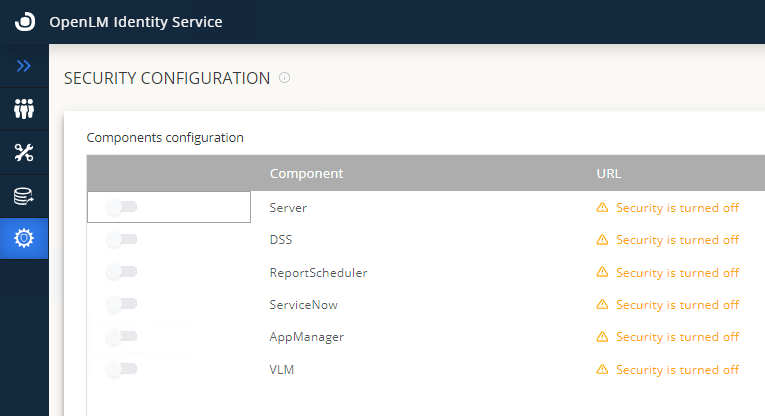This screenshot has width=765, height=416.
Task: Switch on ServiceNow security toggle
Action: (122, 304)
